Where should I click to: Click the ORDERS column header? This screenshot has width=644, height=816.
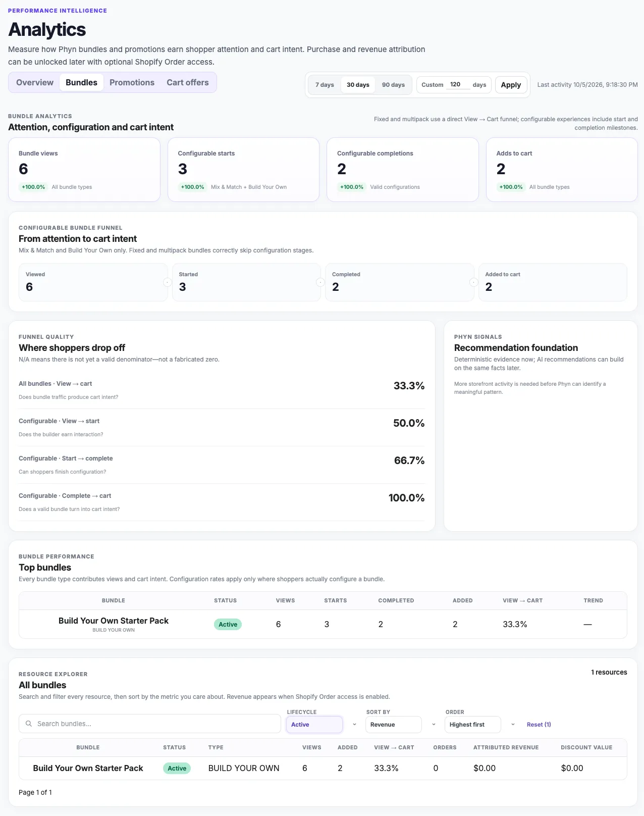445,748
